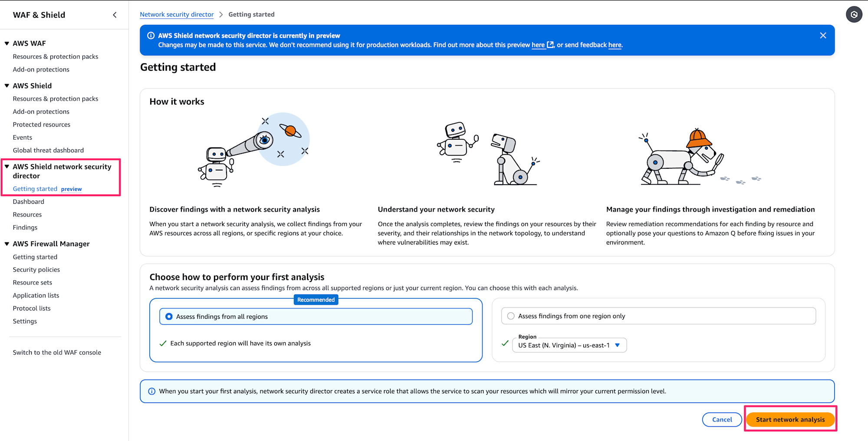This screenshot has width=868, height=441.
Task: Dismiss the preview info banner
Action: (823, 36)
